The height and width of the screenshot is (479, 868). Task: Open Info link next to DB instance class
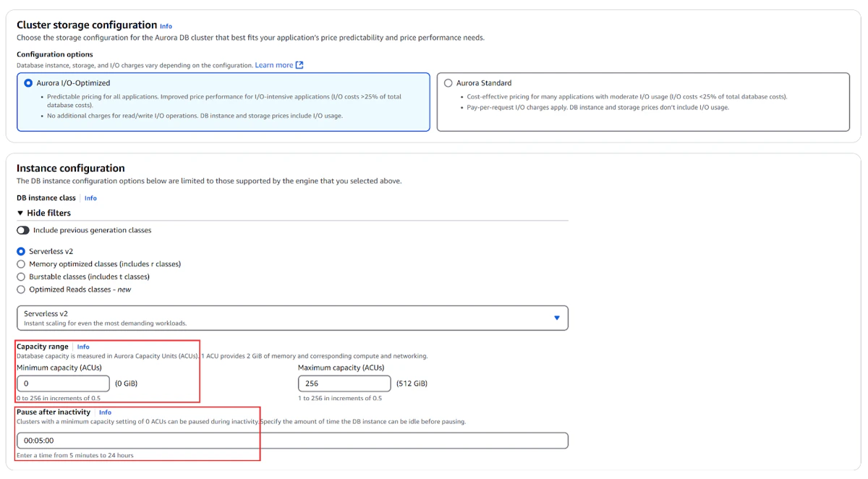point(90,198)
